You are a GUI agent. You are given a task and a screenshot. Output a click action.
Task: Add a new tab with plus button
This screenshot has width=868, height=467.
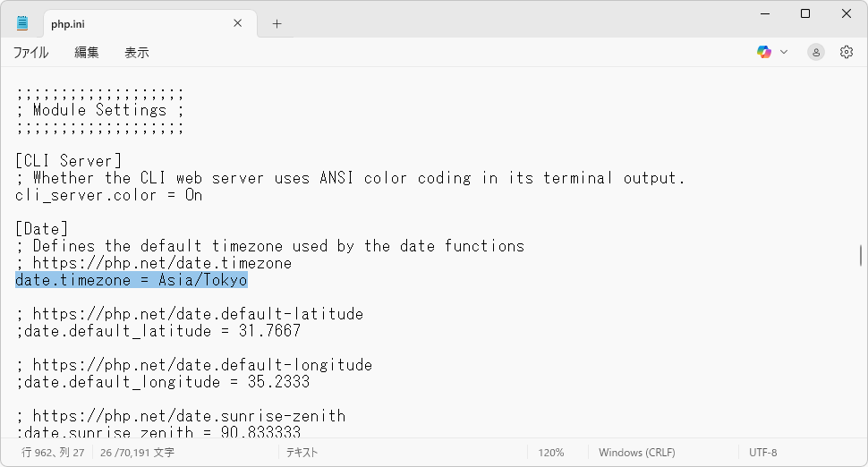tap(277, 24)
